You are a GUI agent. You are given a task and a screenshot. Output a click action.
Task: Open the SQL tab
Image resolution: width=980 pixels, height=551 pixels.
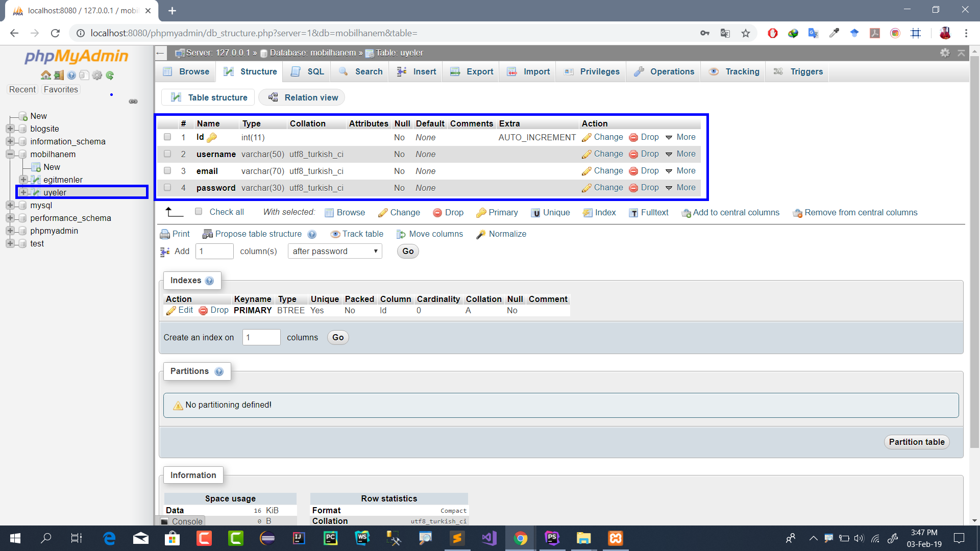(x=307, y=72)
